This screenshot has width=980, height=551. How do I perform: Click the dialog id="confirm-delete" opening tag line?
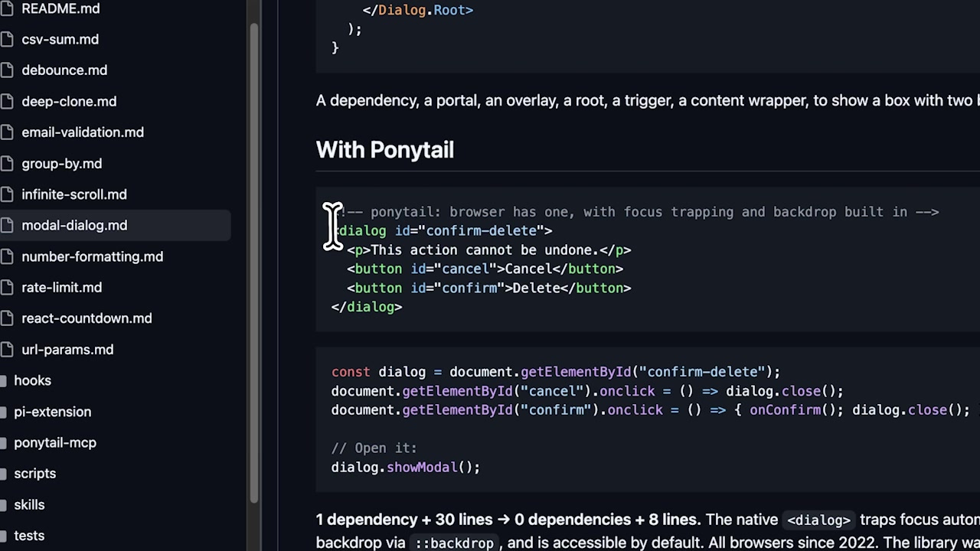(442, 231)
